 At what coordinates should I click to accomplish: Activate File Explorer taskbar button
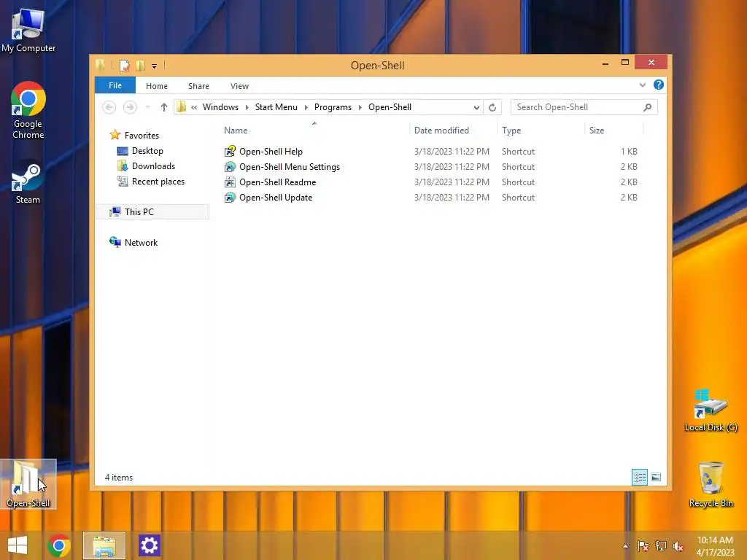click(x=104, y=545)
